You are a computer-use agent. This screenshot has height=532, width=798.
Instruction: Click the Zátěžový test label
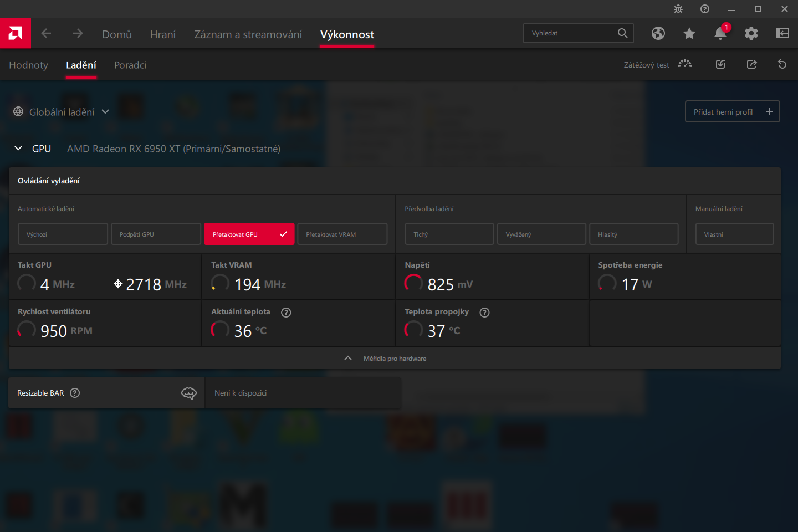coord(646,65)
